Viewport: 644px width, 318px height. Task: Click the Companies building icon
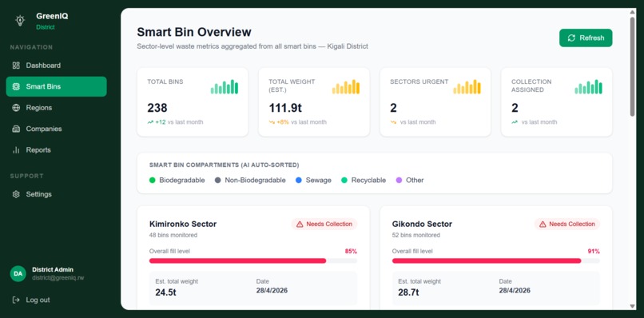pos(16,129)
